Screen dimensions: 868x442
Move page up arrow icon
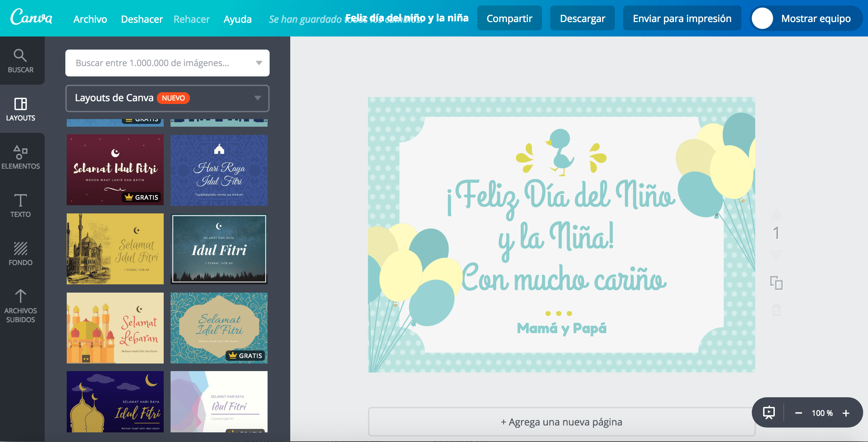coord(776,214)
